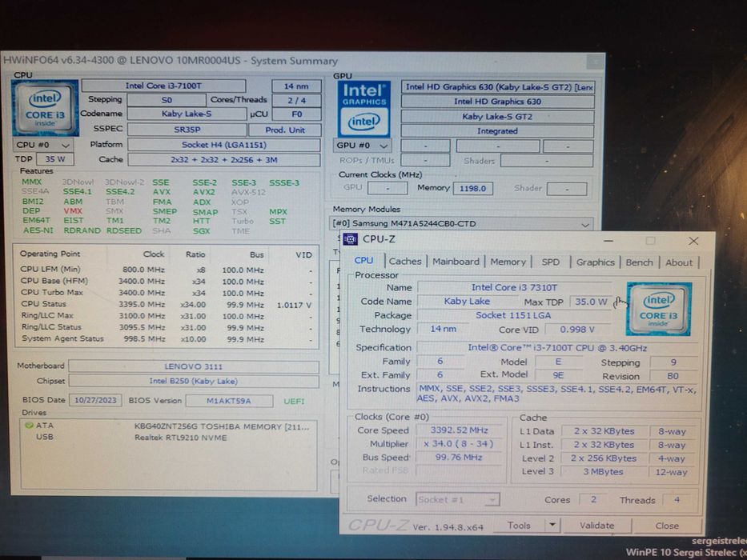Screen dimensions: 747x560
Task: Click the Intel Core i3 logo in HWiNFO
Action: (x=45, y=108)
